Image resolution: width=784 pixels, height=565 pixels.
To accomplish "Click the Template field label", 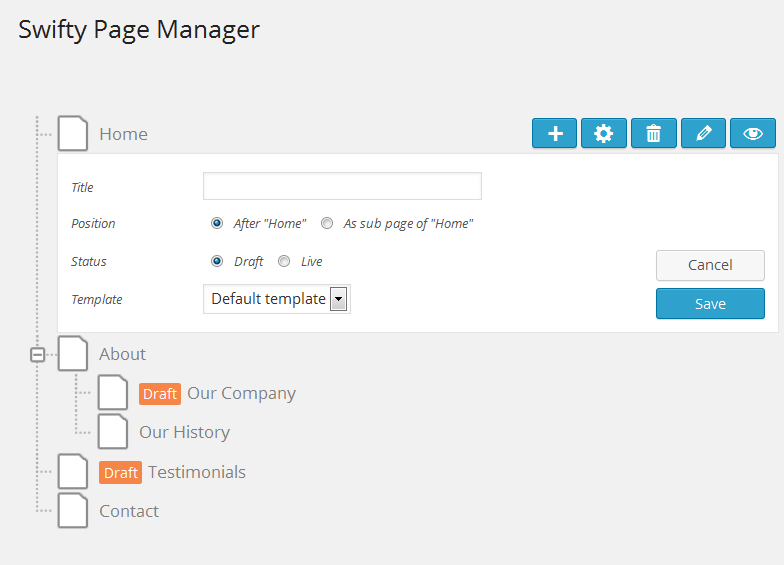I will [x=97, y=300].
